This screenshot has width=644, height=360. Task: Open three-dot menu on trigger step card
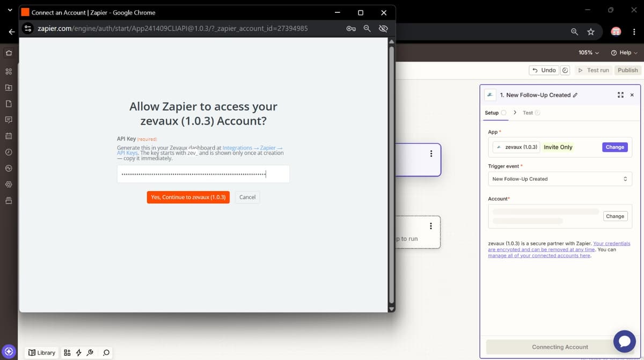coord(431,153)
